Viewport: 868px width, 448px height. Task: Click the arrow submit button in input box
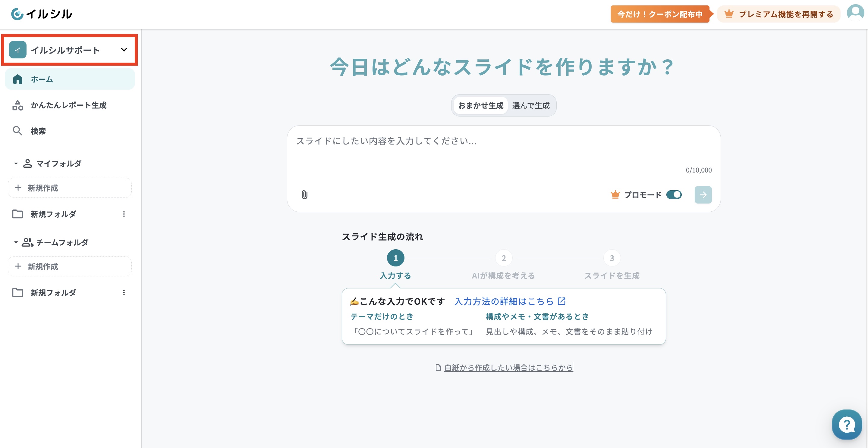703,194
